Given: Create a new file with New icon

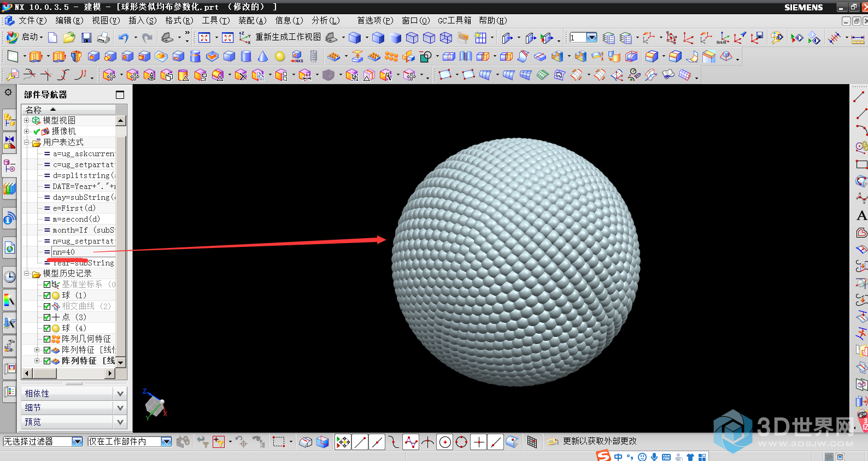Looking at the screenshot, I should click(x=52, y=37).
